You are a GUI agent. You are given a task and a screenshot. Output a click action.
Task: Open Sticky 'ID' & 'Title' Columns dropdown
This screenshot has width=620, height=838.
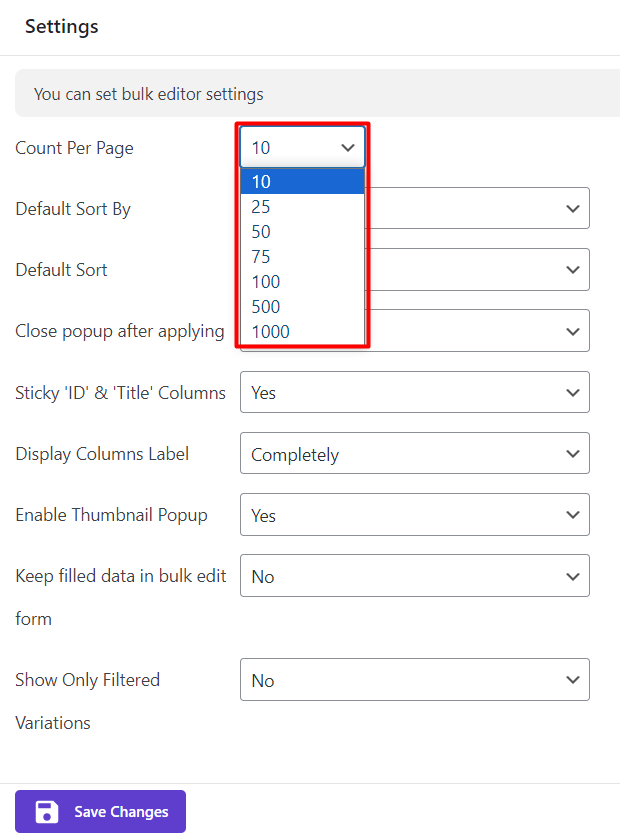tap(414, 393)
